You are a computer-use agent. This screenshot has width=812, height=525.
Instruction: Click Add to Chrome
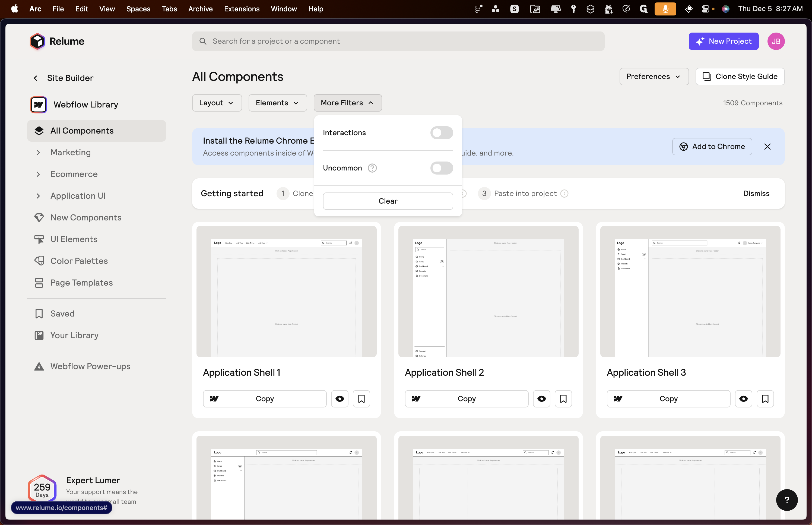[x=712, y=147]
